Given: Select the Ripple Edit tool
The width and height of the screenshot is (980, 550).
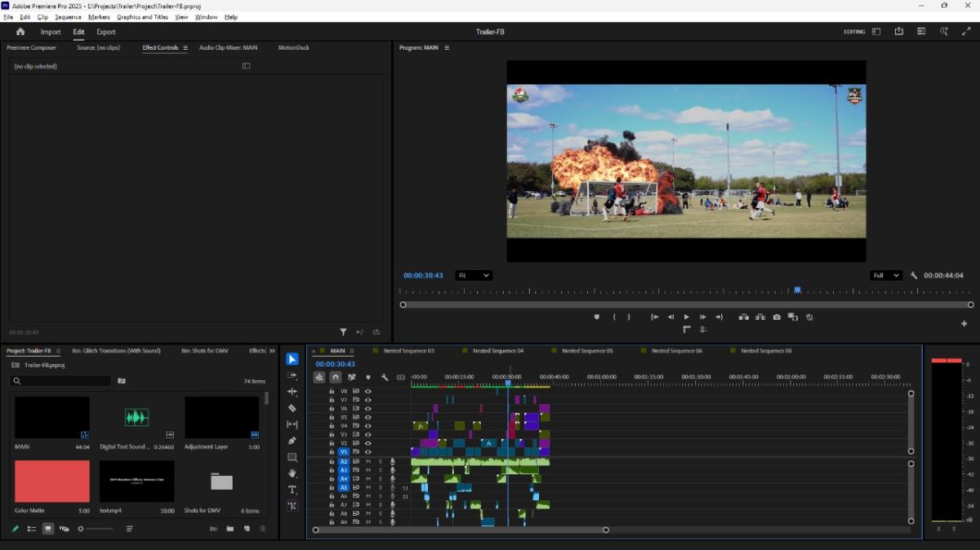Looking at the screenshot, I should click(292, 392).
